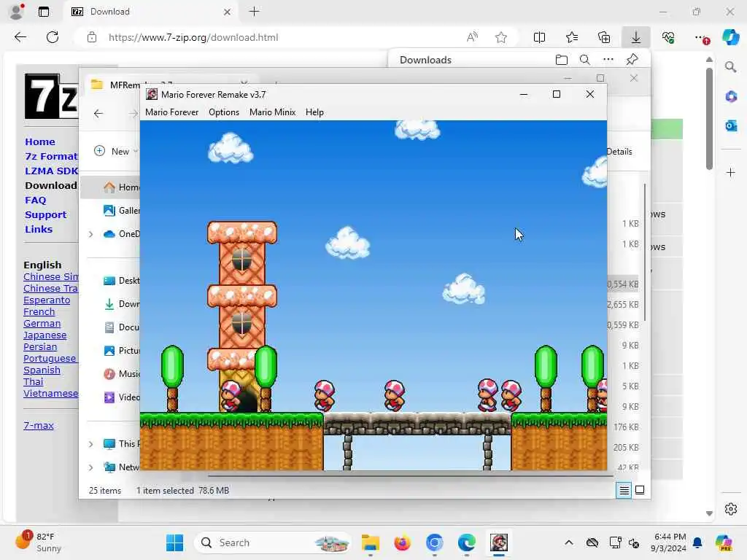Viewport: 747px width, 560px height.
Task: Open Browser essentials heart icon
Action: tap(668, 37)
